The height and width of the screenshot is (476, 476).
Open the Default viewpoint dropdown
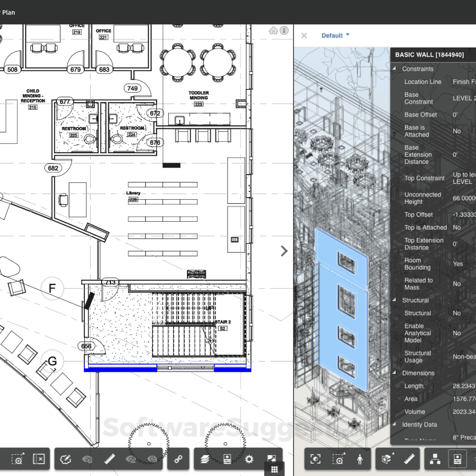pos(335,35)
